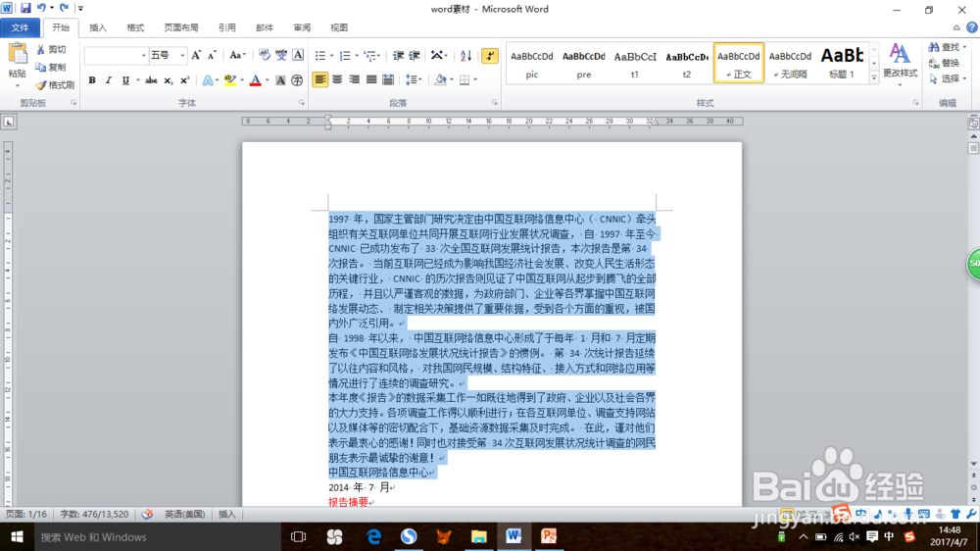Cut selection with 剪切 button
Screen dimensions: 980x551
[51, 49]
